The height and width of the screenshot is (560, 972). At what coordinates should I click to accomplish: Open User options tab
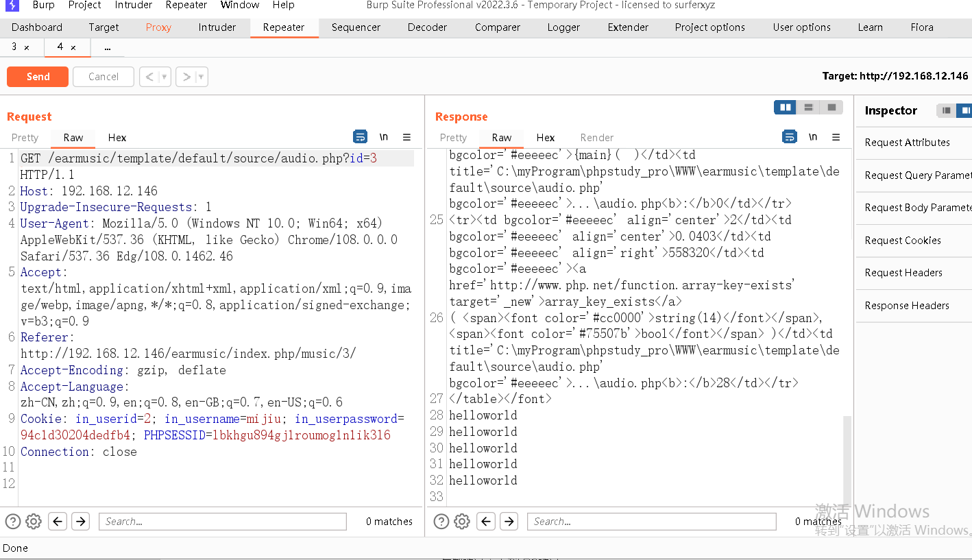pyautogui.click(x=801, y=27)
